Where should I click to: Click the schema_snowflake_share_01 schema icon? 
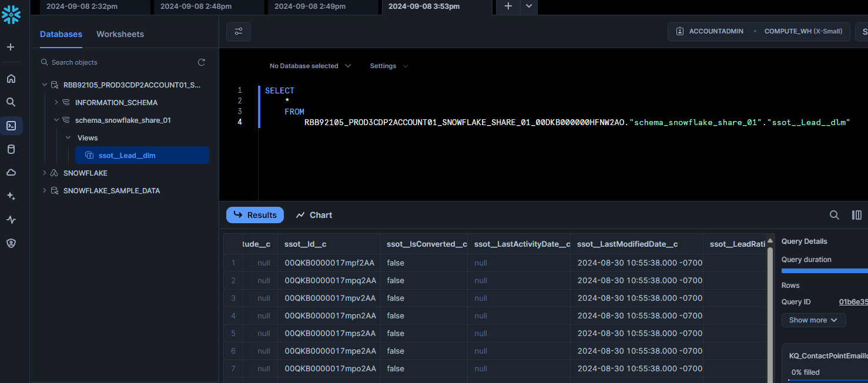[x=66, y=120]
